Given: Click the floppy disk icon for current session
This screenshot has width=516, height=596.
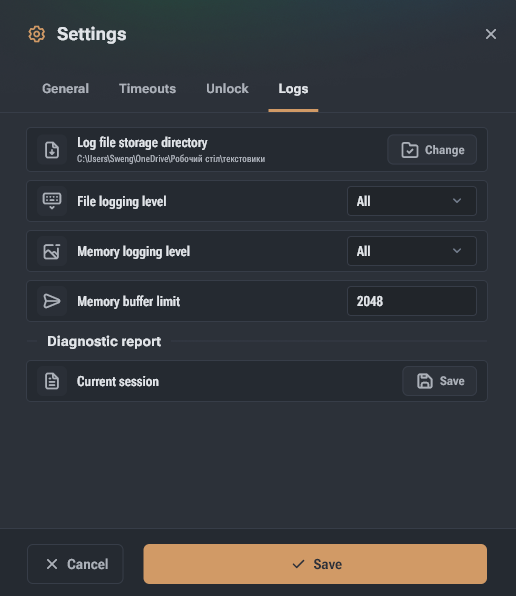Looking at the screenshot, I should pyautogui.click(x=425, y=381).
